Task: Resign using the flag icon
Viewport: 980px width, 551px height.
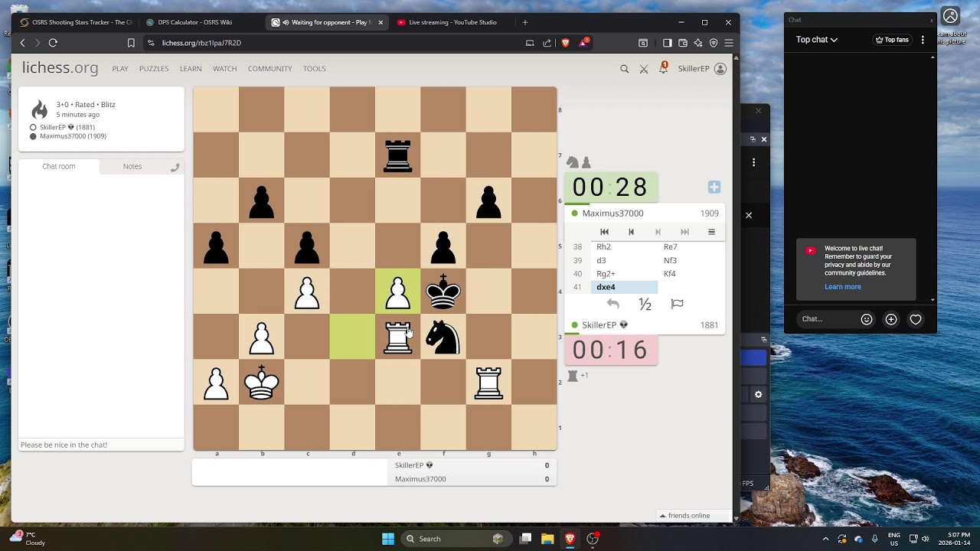Action: pyautogui.click(x=677, y=304)
